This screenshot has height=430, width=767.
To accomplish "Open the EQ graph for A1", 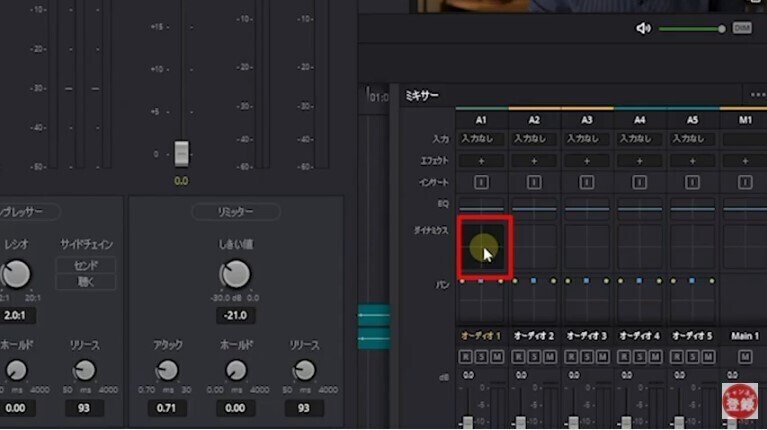I will pos(481,207).
